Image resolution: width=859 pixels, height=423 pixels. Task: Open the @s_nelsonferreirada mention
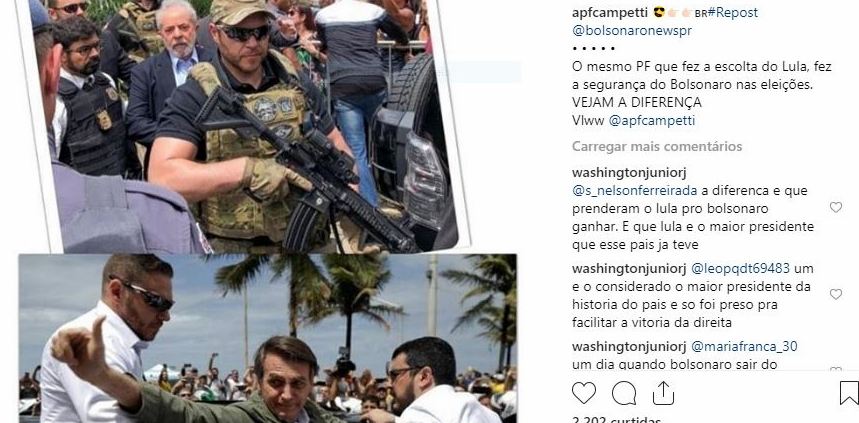(634, 191)
